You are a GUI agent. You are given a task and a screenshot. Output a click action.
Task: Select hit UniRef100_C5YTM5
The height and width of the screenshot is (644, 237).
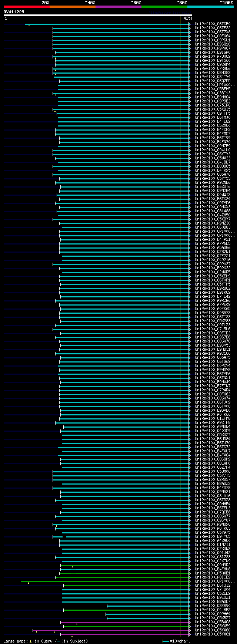tap(213, 284)
